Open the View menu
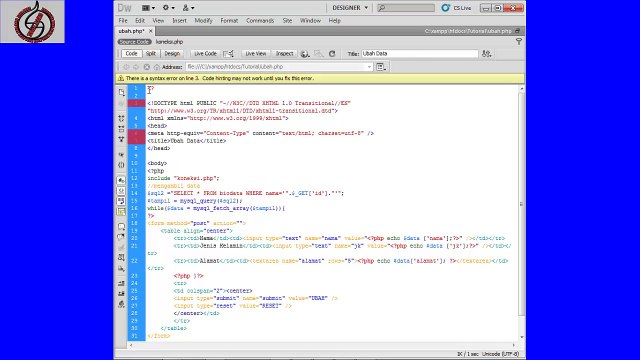 pos(158,20)
